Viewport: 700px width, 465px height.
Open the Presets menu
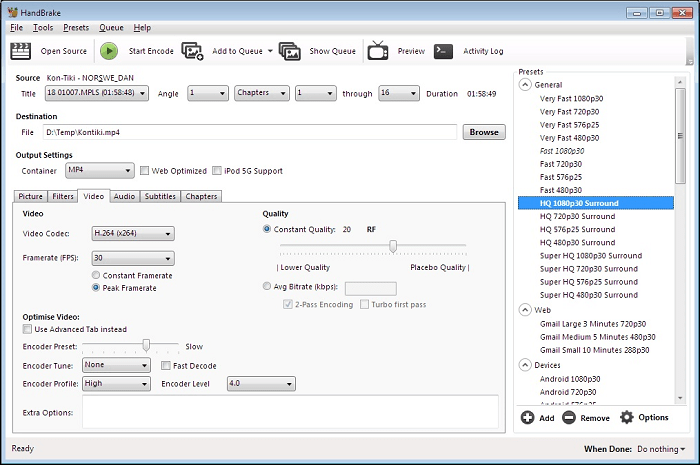click(x=76, y=27)
